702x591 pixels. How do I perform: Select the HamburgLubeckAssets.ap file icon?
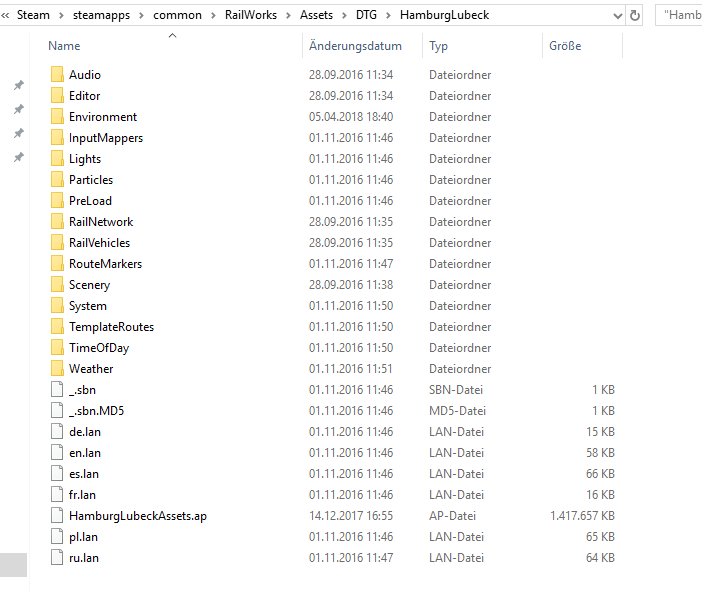point(57,516)
